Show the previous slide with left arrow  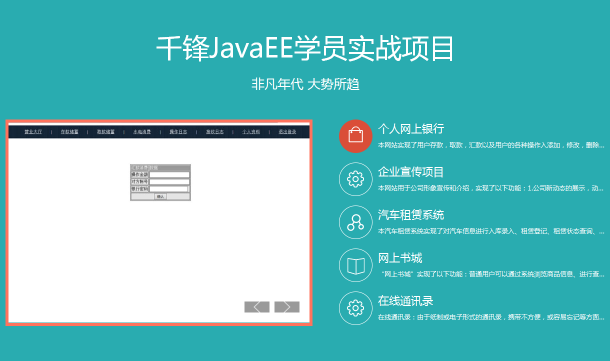click(257, 307)
